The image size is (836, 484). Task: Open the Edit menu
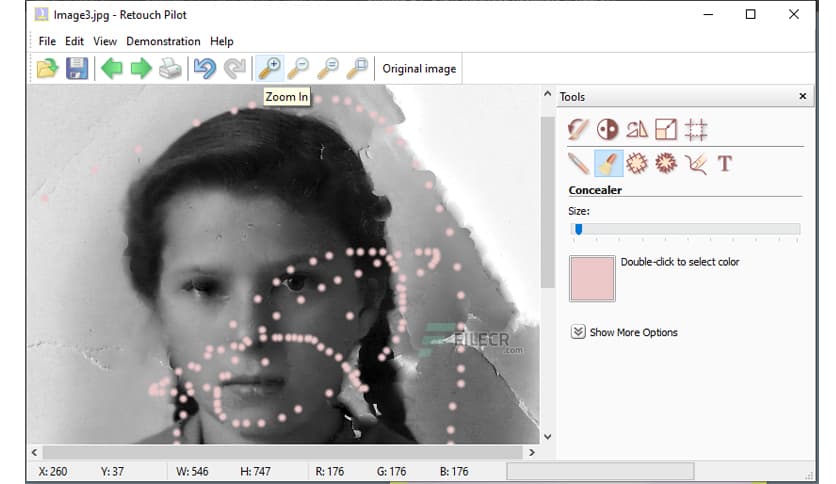(x=74, y=41)
